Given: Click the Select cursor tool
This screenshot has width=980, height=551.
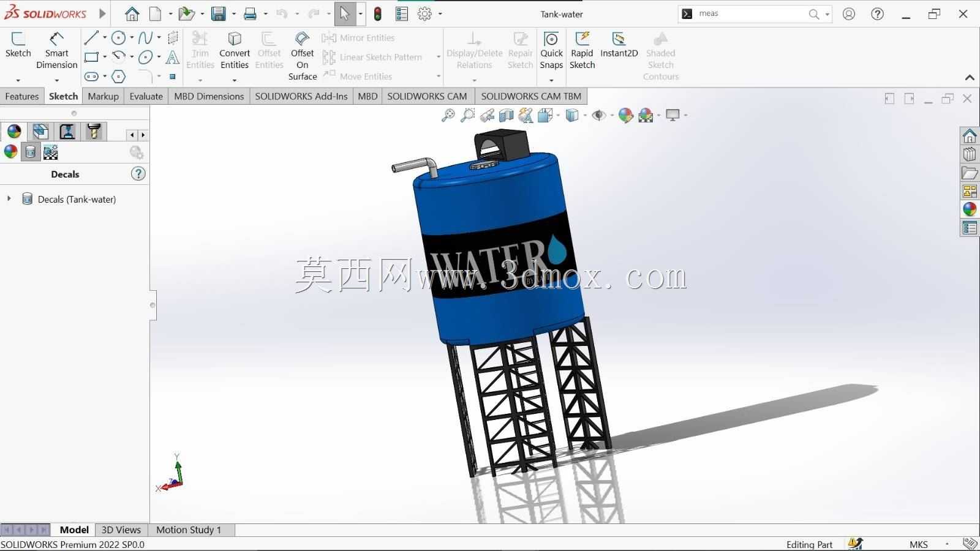Looking at the screenshot, I should pos(345,13).
